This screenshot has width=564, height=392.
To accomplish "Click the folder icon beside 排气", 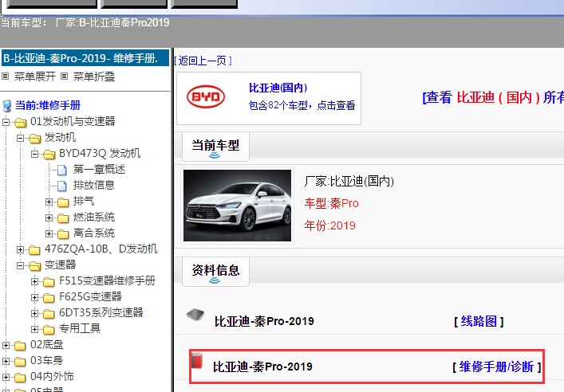I will [x=63, y=202].
